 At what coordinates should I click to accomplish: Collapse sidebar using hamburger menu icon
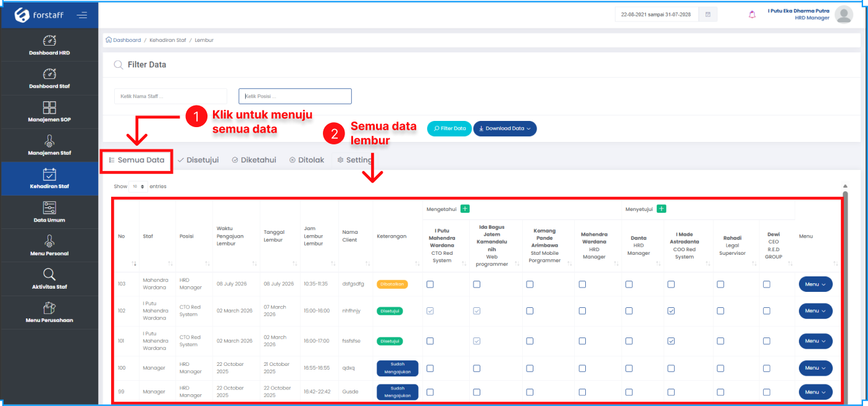pos(81,15)
